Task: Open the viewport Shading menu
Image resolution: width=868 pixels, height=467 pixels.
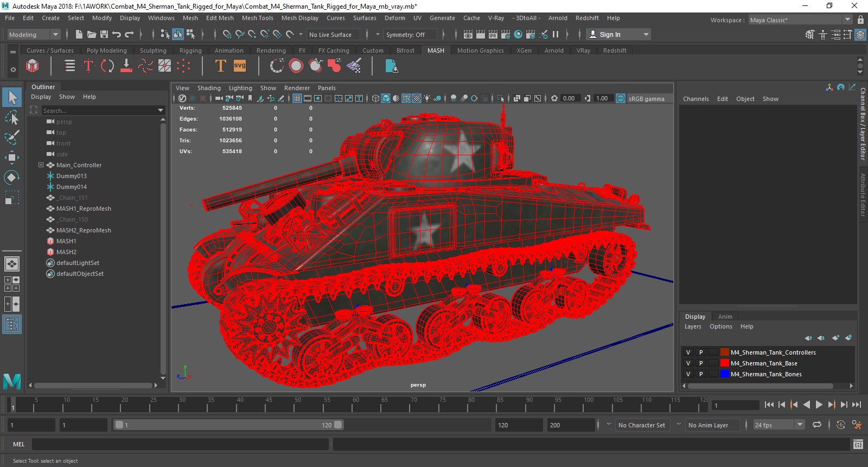Action: (209, 88)
